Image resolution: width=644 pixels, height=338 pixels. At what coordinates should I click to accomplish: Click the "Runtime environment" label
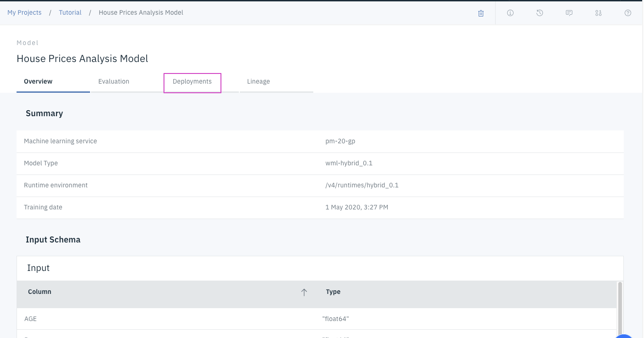[x=56, y=185]
